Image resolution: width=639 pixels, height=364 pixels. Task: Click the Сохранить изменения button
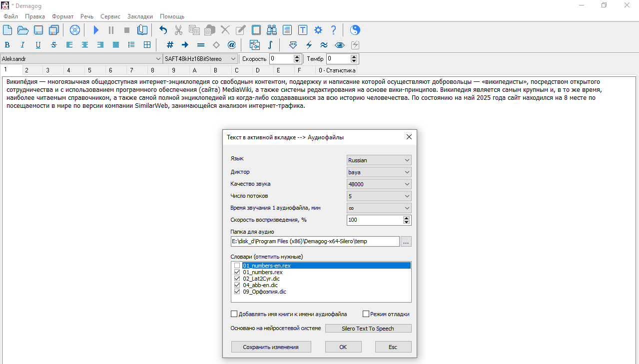tap(271, 347)
